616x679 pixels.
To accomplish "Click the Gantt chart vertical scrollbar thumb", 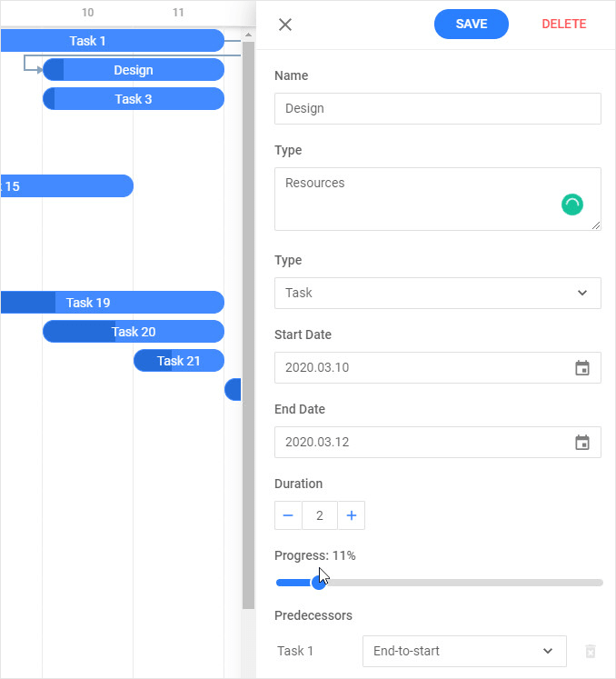I will pos(248,325).
